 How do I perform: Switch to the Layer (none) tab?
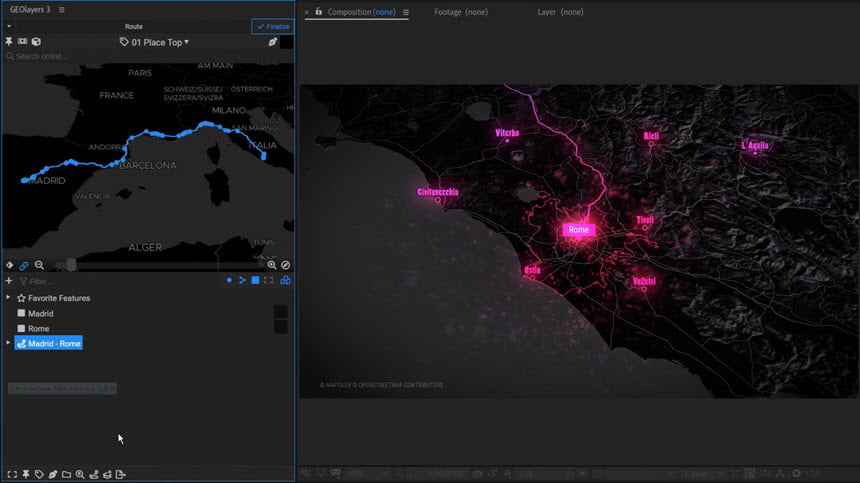point(560,12)
